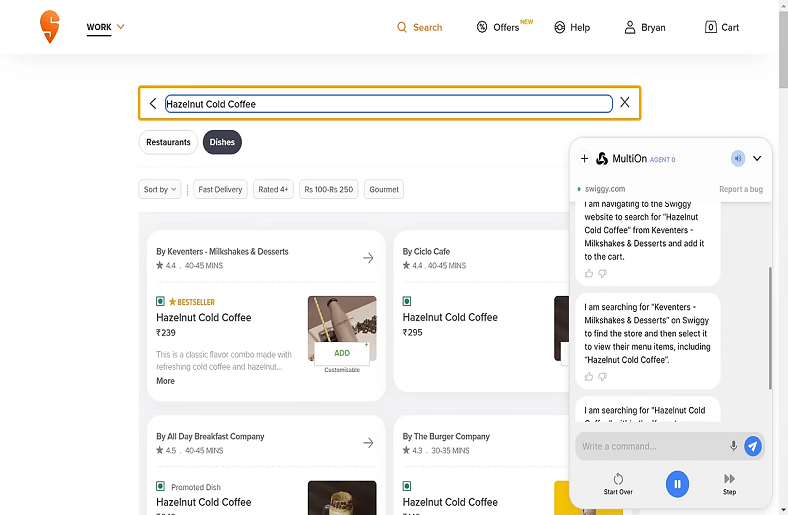
Task: Thumbs down the first MultiOn message
Action: (x=602, y=273)
